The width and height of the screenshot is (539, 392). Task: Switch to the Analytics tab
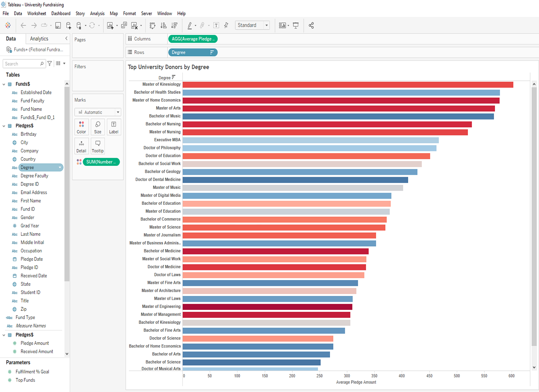39,39
